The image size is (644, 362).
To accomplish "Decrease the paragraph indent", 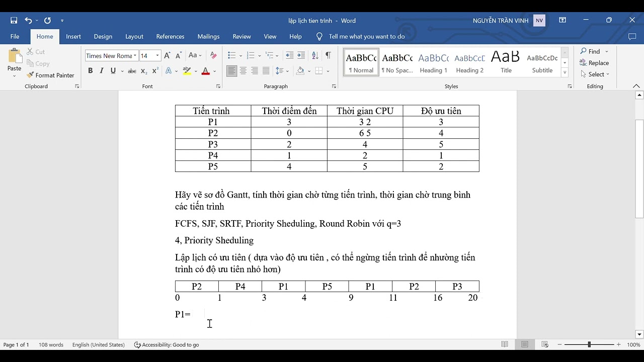I will (x=289, y=56).
